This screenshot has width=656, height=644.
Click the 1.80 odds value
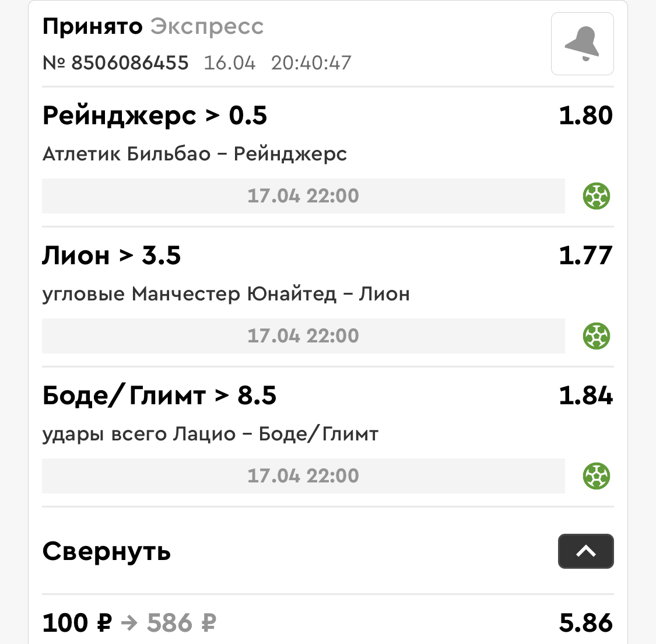click(585, 116)
